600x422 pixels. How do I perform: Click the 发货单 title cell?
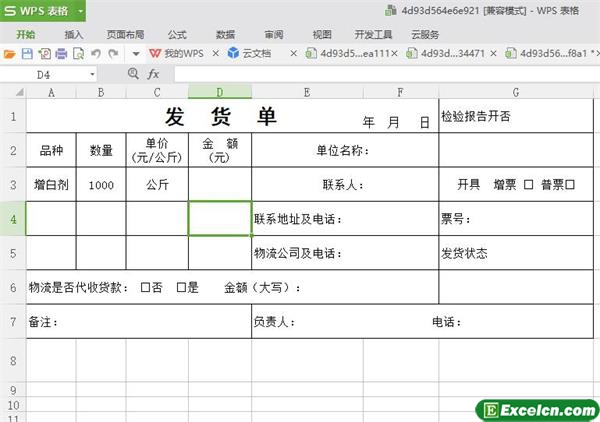click(232, 116)
